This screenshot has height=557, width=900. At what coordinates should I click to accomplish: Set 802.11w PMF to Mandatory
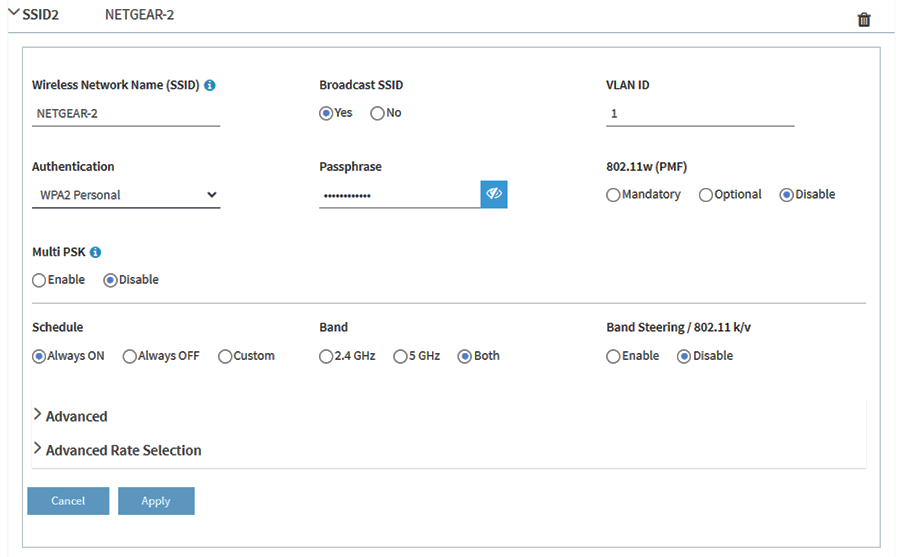coord(613,195)
